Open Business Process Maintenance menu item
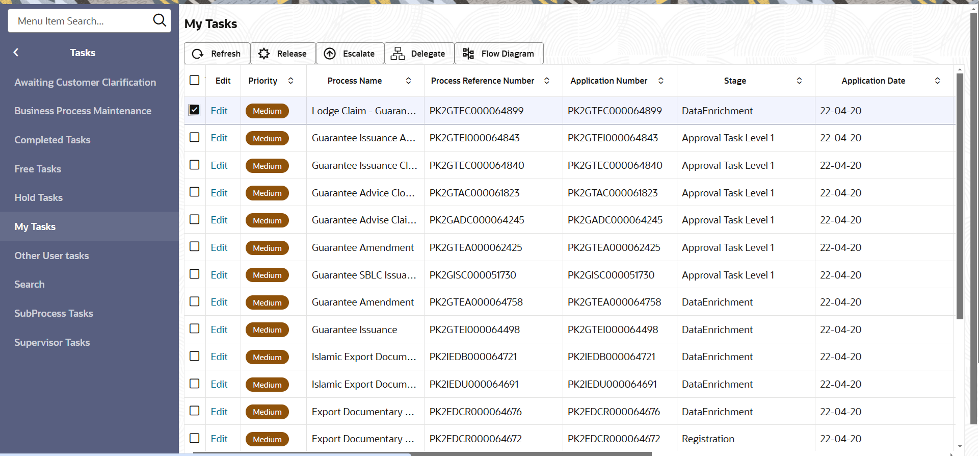 (x=83, y=111)
